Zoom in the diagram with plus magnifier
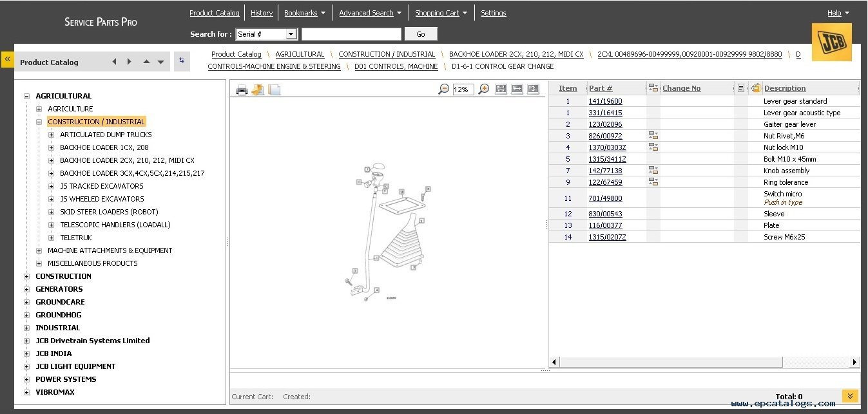 tap(484, 89)
